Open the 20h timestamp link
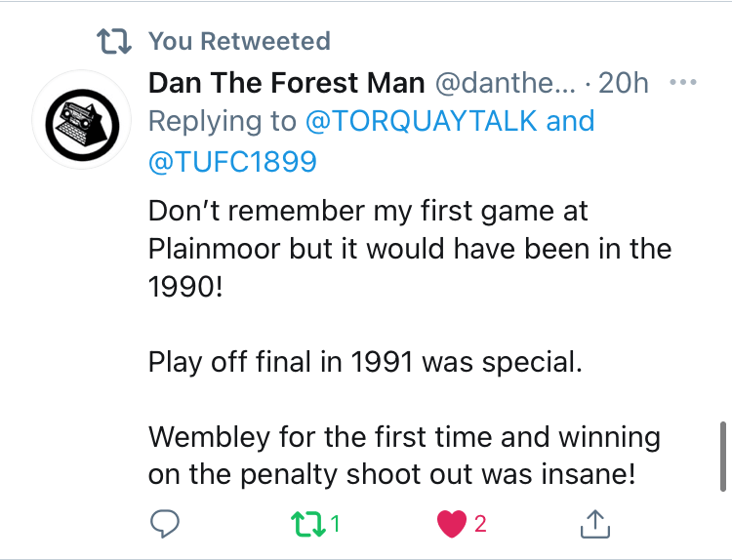732x560 pixels. 623,83
